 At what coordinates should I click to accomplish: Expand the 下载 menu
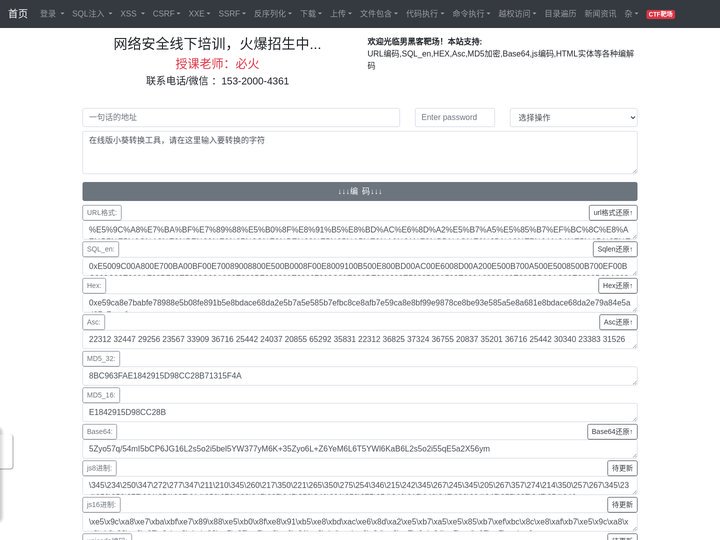coord(311,14)
